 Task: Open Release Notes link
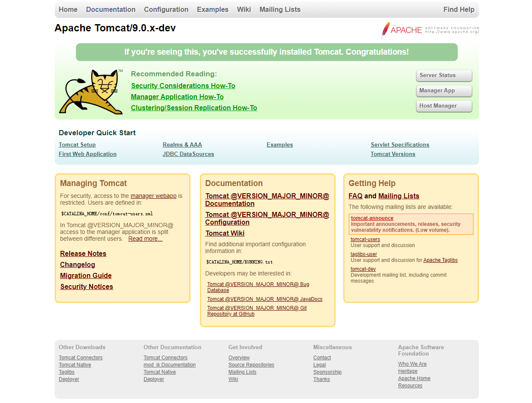pyautogui.click(x=83, y=253)
